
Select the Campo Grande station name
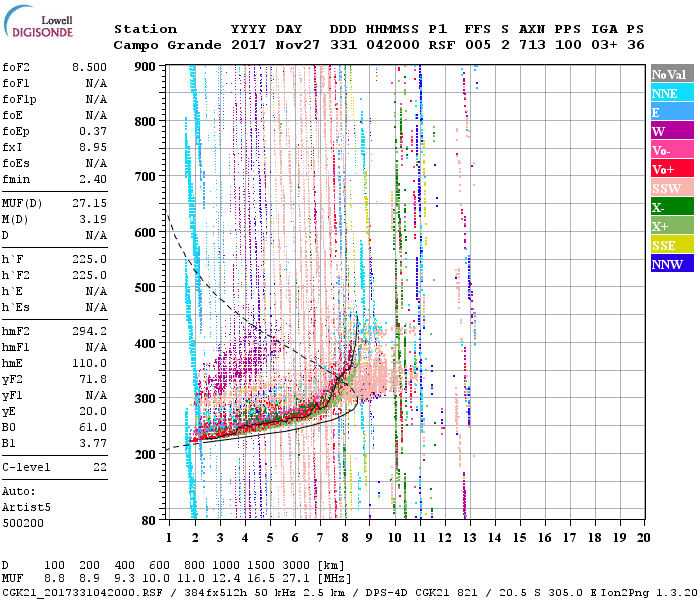click(161, 45)
